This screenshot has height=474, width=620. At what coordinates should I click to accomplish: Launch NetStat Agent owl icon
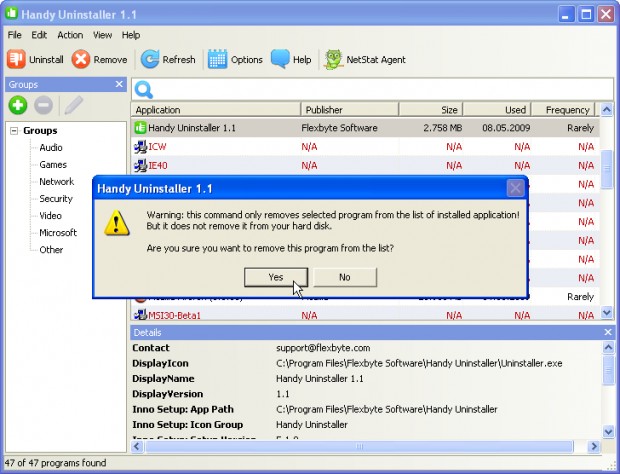click(x=333, y=59)
